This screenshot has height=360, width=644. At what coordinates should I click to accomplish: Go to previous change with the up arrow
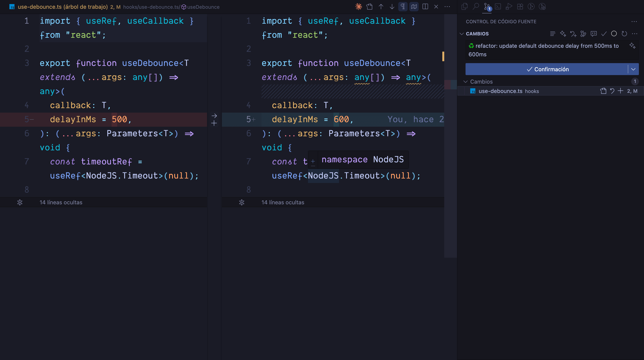[x=381, y=7]
